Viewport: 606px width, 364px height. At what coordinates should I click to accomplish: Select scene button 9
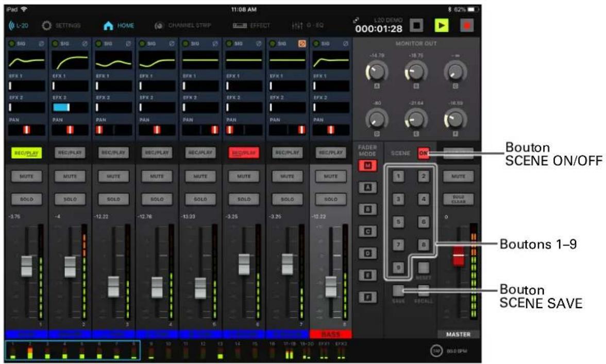point(398,268)
